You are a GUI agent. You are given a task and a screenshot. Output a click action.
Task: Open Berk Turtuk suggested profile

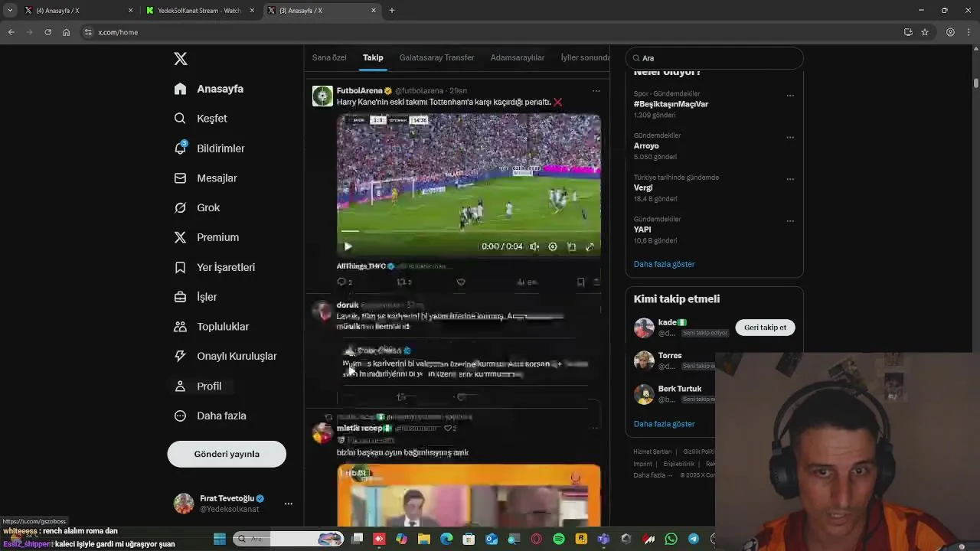pyautogui.click(x=679, y=389)
